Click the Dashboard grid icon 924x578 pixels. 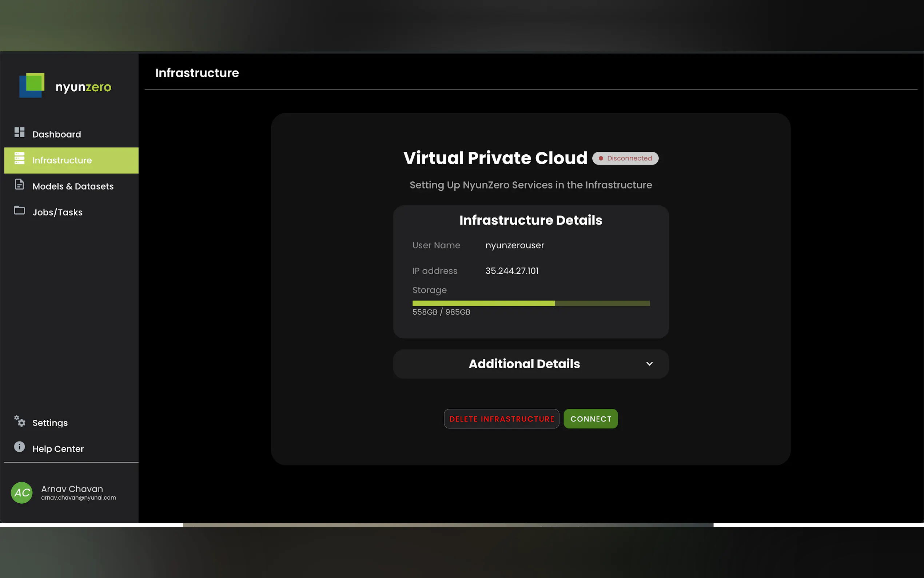click(19, 132)
